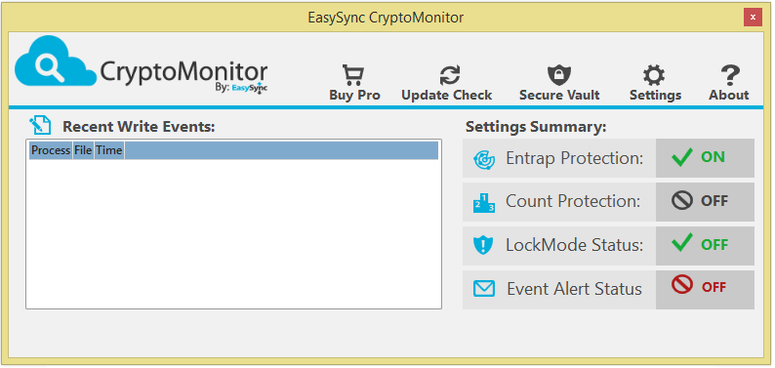Click the Event Alert envelope icon
Screen dimensions: 775x368
(x=484, y=288)
